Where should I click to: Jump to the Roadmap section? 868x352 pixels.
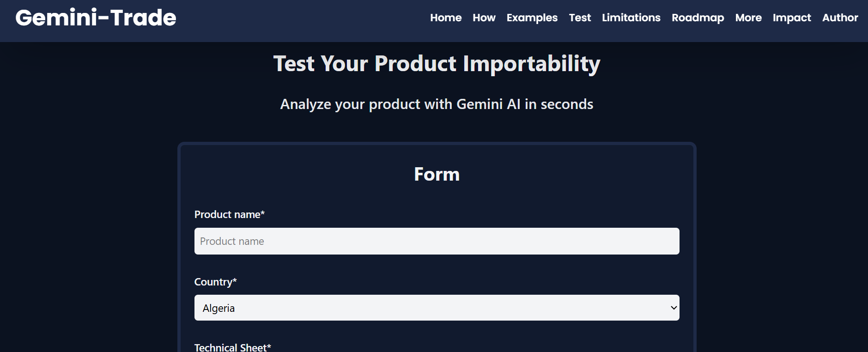(x=698, y=18)
